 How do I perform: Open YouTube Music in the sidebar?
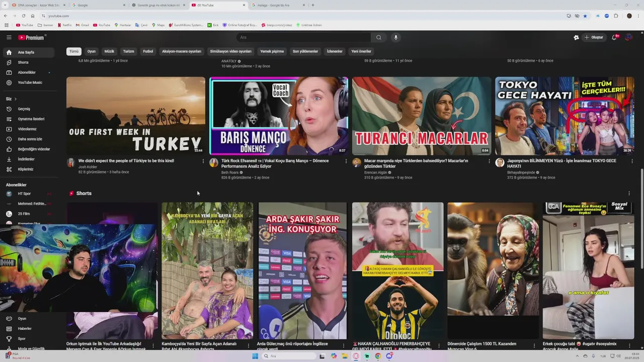tap(30, 82)
